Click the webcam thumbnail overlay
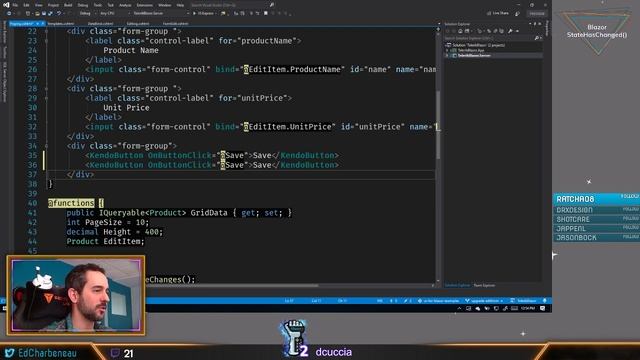Image resolution: width=640 pixels, height=360 pixels. [76, 296]
